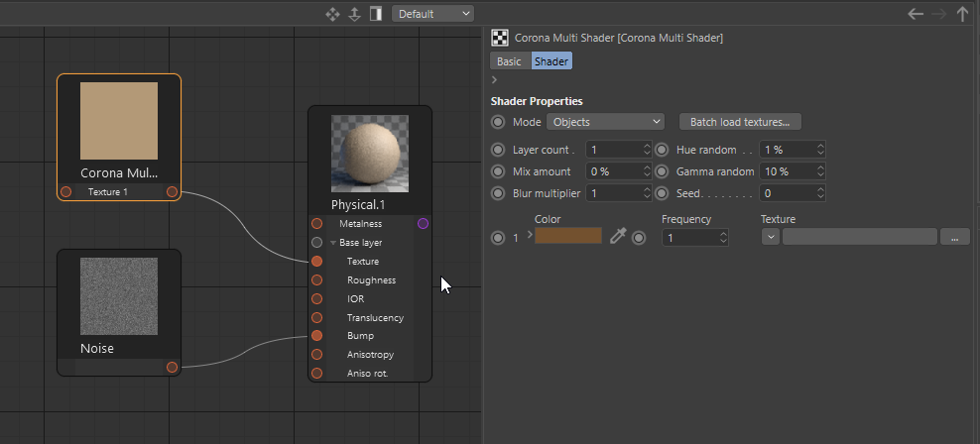Viewport: 980px width, 444px height.
Task: Click the Frequency stepper arrows
Action: coord(724,238)
